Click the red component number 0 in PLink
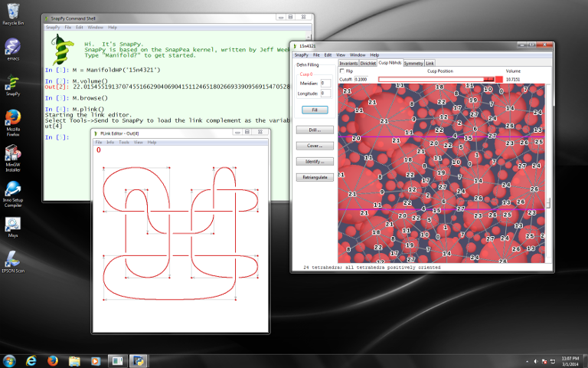 click(99, 150)
